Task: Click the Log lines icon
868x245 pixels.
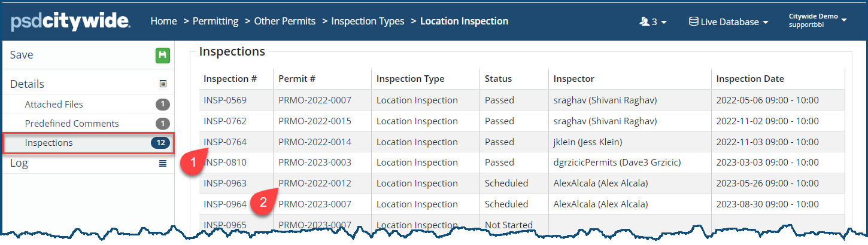Action: tap(163, 163)
